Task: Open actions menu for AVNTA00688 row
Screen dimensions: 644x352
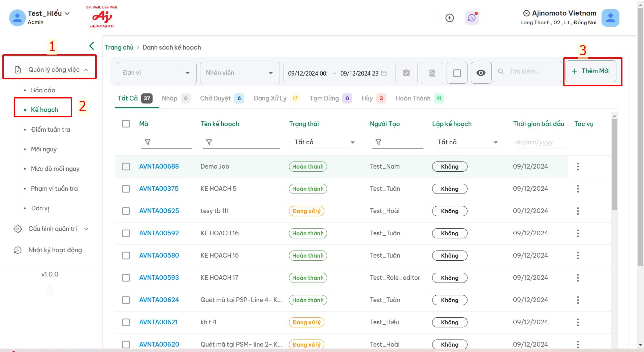Action: [x=578, y=167]
